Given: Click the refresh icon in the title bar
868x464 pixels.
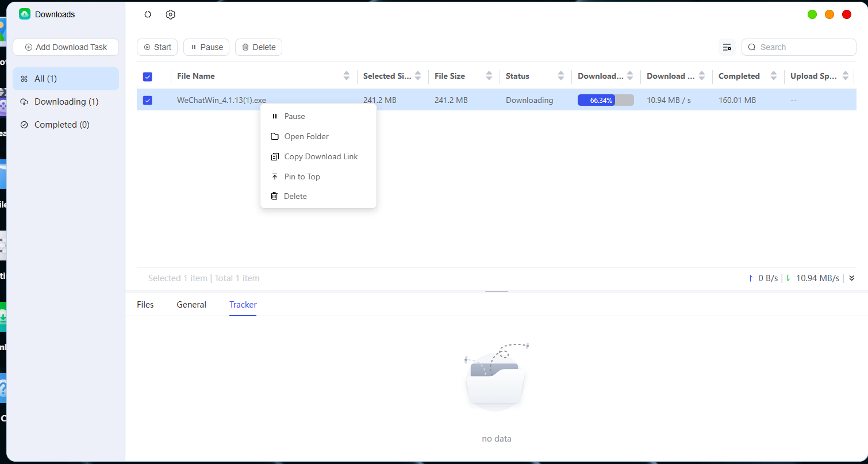Looking at the screenshot, I should (x=148, y=15).
